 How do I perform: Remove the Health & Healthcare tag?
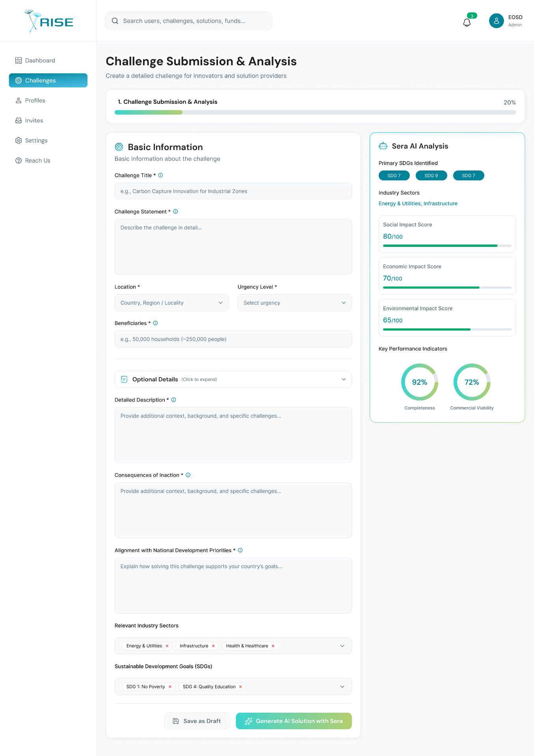[x=273, y=646]
